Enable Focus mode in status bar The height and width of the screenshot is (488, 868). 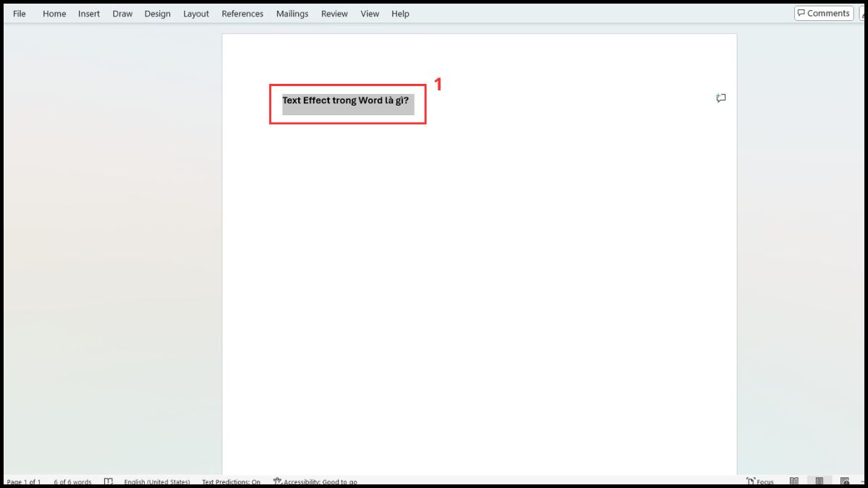click(x=760, y=482)
